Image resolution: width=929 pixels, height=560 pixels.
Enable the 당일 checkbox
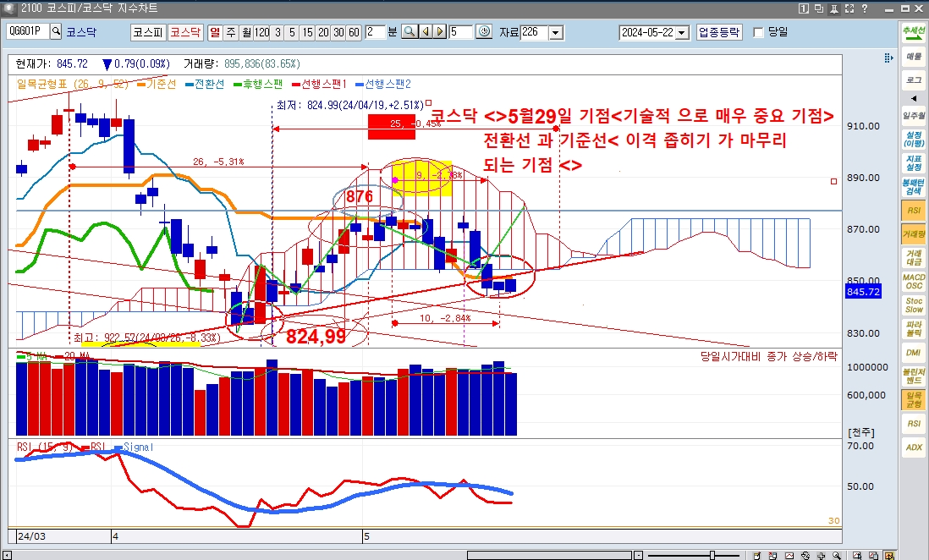coord(758,32)
